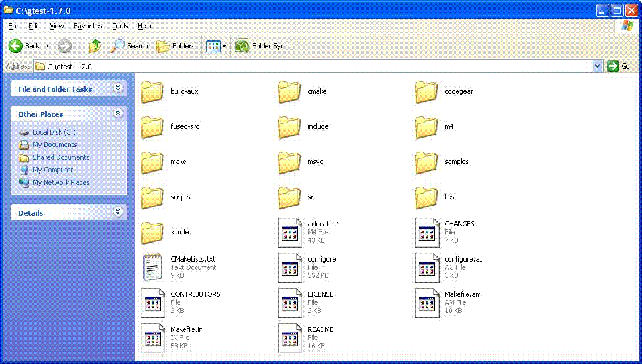642x364 pixels.
Task: Open the File menu
Action: [13, 26]
